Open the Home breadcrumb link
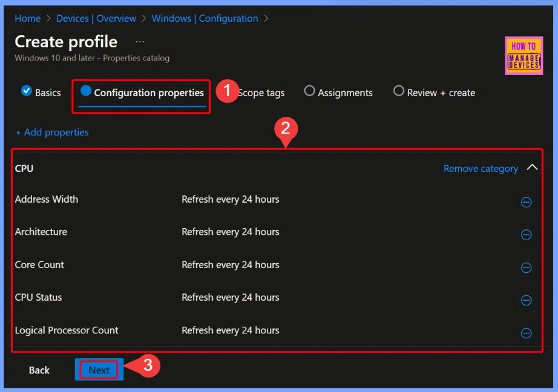 pyautogui.click(x=27, y=19)
